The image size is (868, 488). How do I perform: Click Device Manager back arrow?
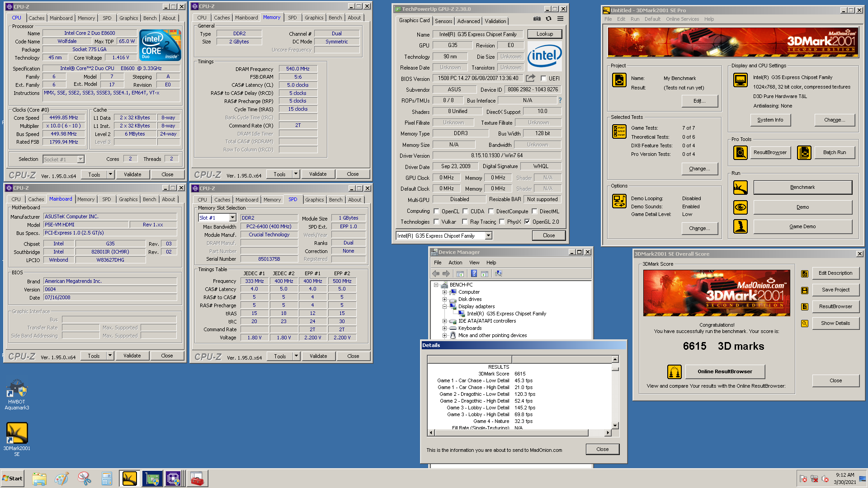tap(436, 273)
